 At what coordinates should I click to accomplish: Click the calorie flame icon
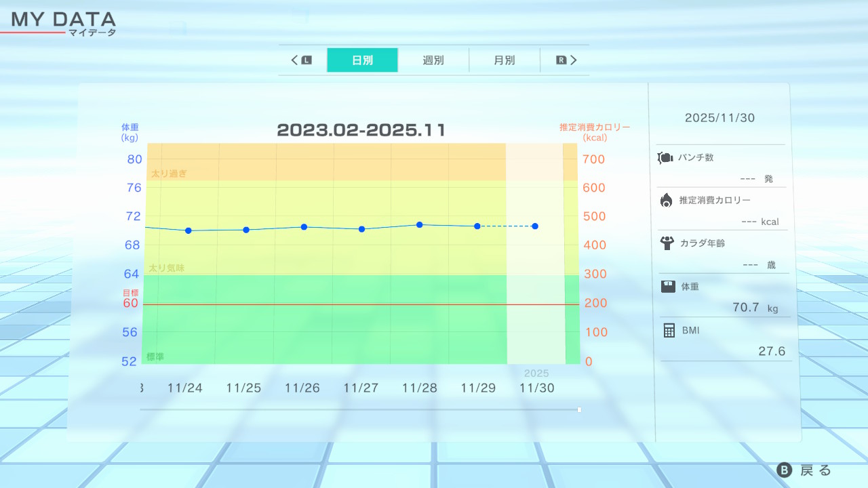667,200
